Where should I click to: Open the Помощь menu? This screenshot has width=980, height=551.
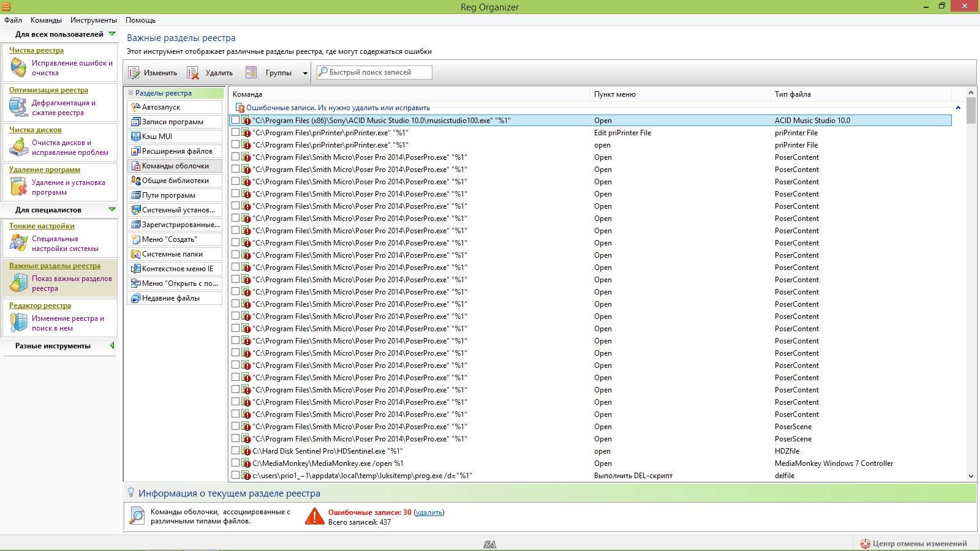point(140,20)
